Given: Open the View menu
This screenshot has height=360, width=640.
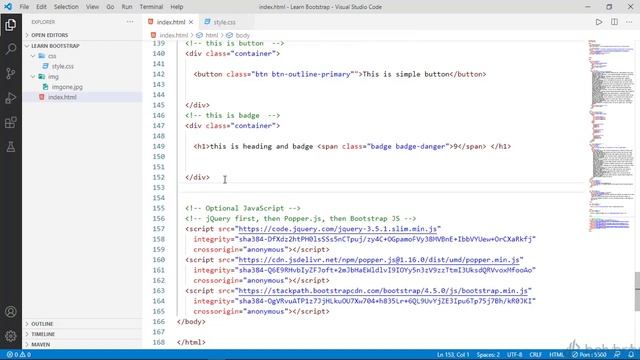Looking at the screenshot, I should [92, 7].
